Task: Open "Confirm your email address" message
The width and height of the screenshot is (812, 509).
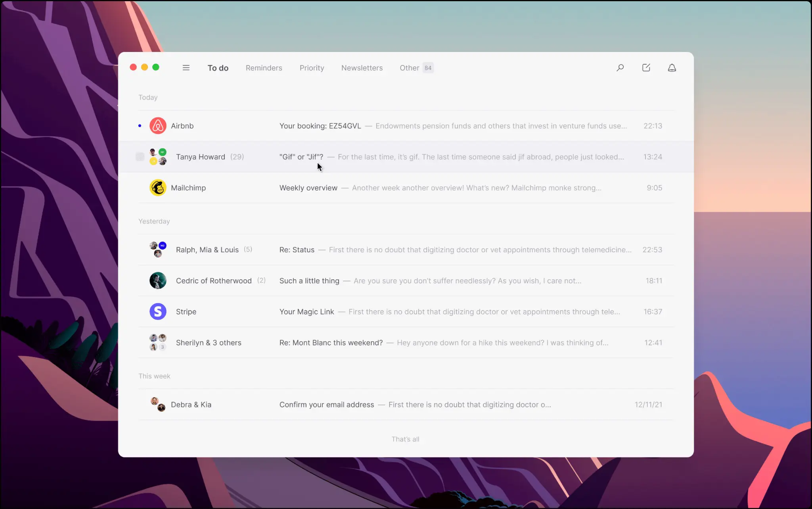Action: coord(326,404)
